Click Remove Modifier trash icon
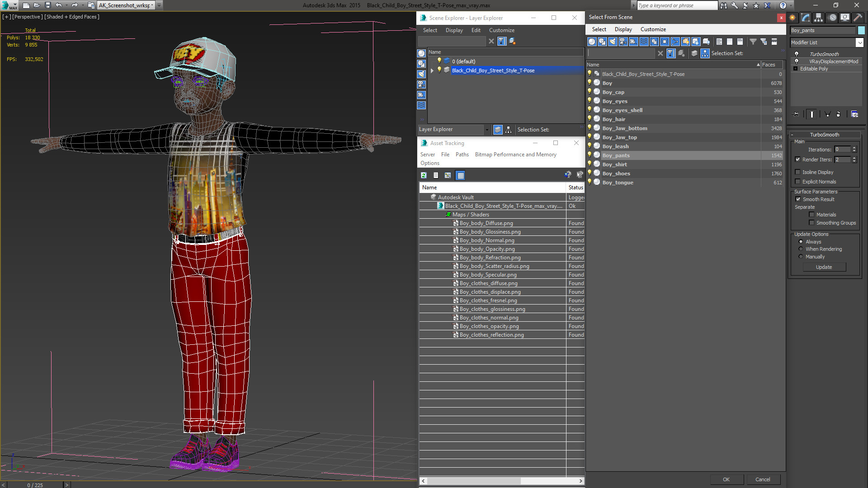The image size is (868, 488). (839, 114)
